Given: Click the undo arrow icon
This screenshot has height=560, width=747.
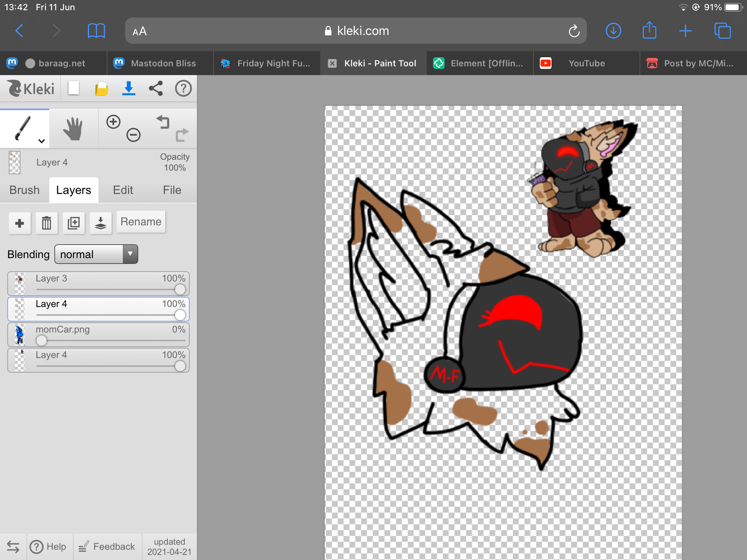Looking at the screenshot, I should (163, 122).
